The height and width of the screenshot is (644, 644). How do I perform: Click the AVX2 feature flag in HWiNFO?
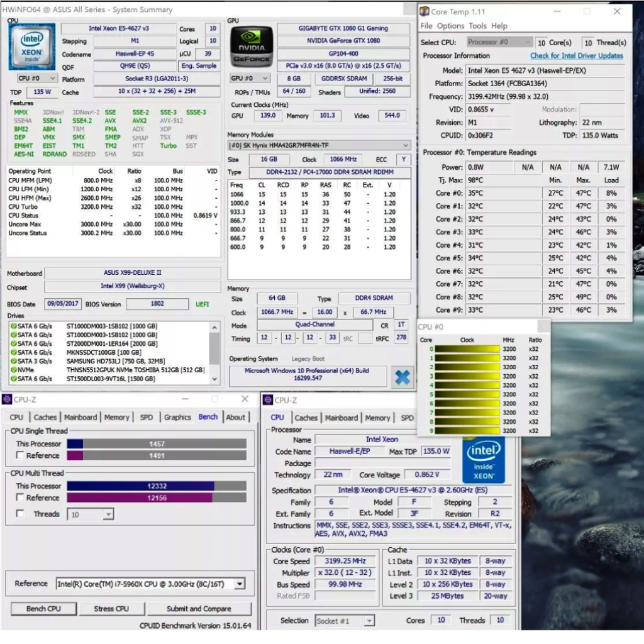coord(139,121)
